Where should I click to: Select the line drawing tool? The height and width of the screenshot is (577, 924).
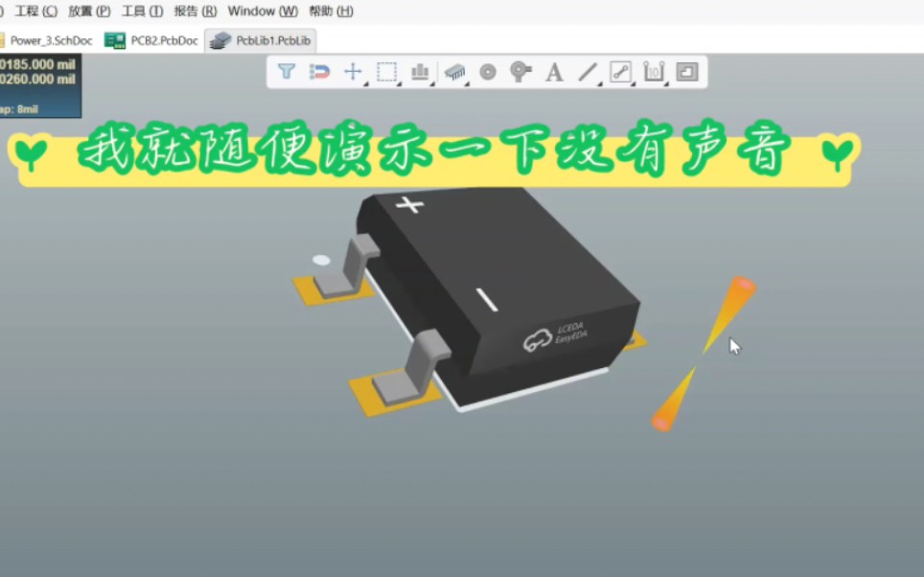(x=587, y=70)
